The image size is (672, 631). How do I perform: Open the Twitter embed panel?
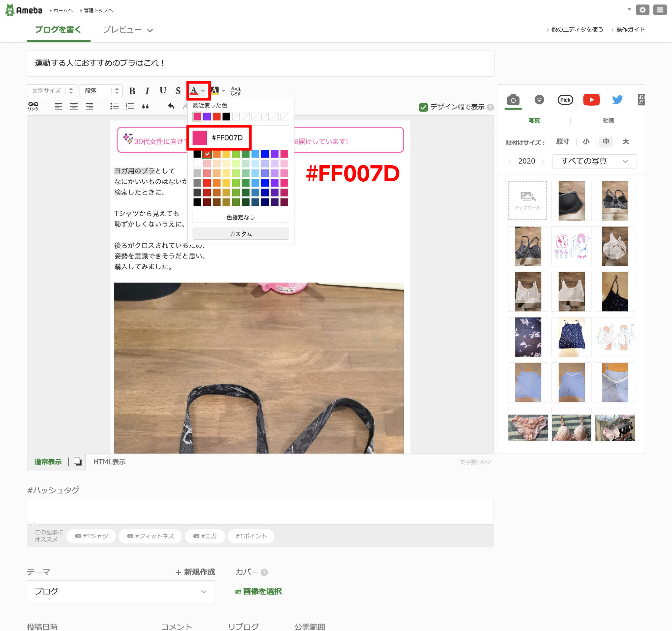click(x=617, y=100)
